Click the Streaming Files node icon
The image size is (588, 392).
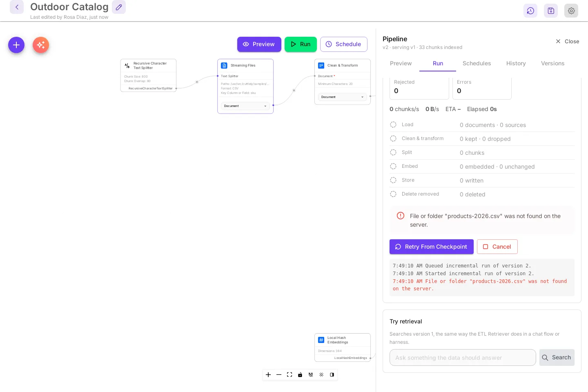click(224, 65)
